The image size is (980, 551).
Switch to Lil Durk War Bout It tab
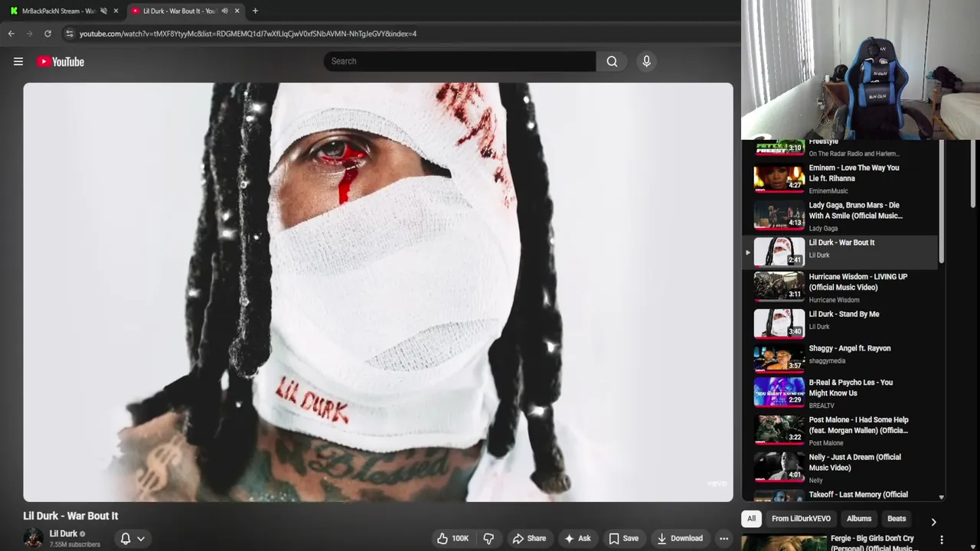click(x=184, y=11)
